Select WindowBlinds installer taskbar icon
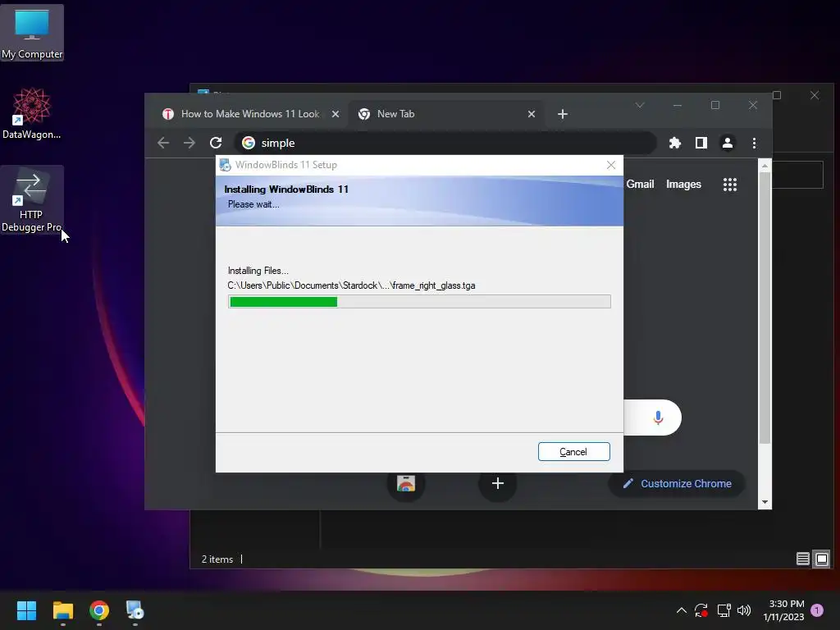The height and width of the screenshot is (630, 840). coord(135,610)
